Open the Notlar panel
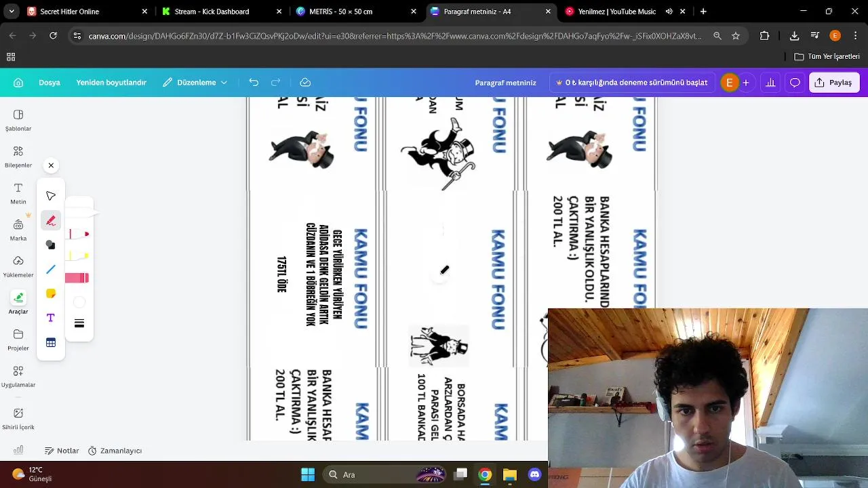 click(x=62, y=451)
